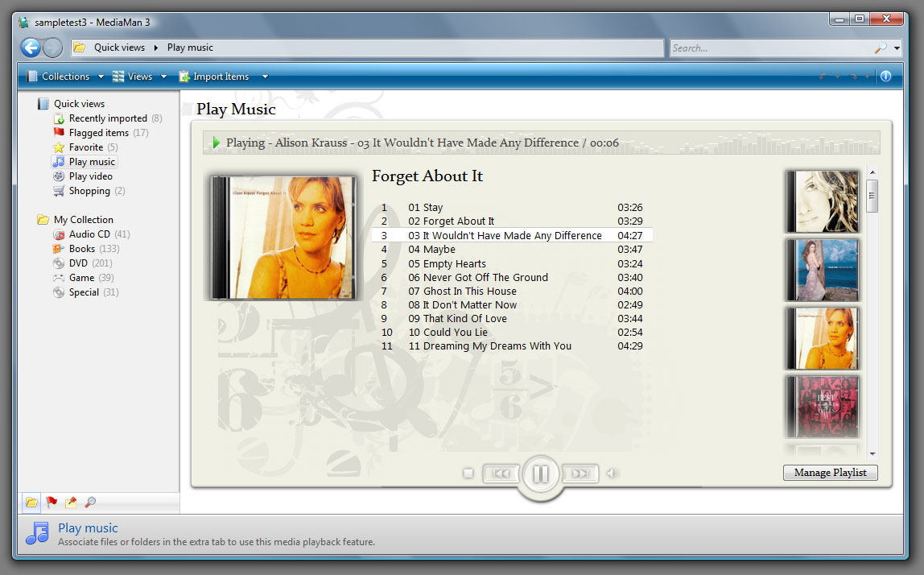This screenshot has width=924, height=575.
Task: Click the Forget About It album cover
Action: click(284, 237)
